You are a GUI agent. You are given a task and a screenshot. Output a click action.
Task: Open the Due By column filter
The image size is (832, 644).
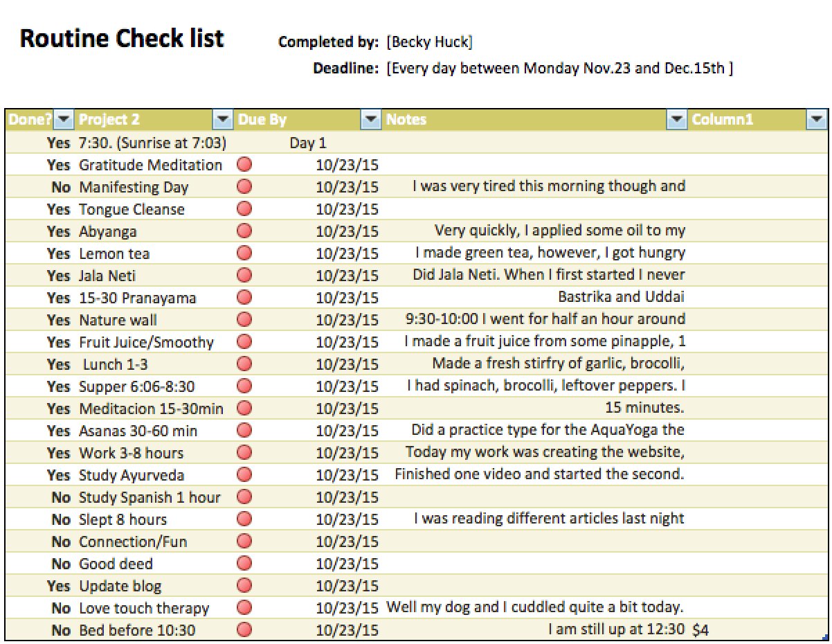pyautogui.click(x=372, y=119)
